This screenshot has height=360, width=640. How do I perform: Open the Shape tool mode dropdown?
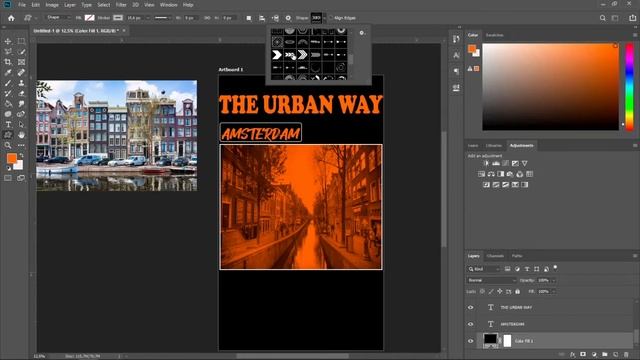[x=58, y=18]
